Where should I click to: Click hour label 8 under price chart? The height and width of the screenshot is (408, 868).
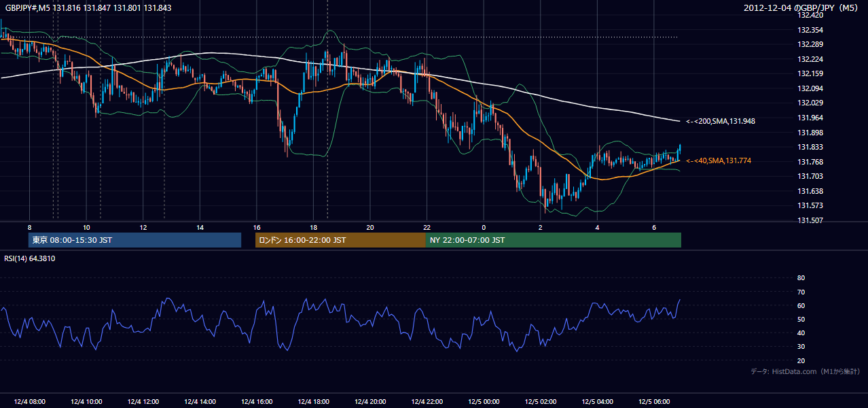(29, 227)
